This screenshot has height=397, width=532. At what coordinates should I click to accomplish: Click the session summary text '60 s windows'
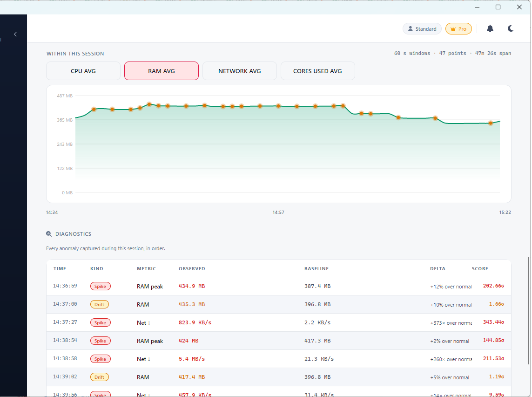tap(412, 53)
